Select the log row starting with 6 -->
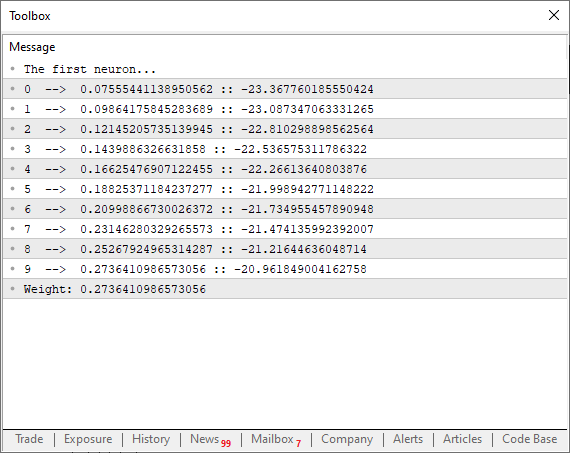Viewport: 570px width, 453px height. 285,209
